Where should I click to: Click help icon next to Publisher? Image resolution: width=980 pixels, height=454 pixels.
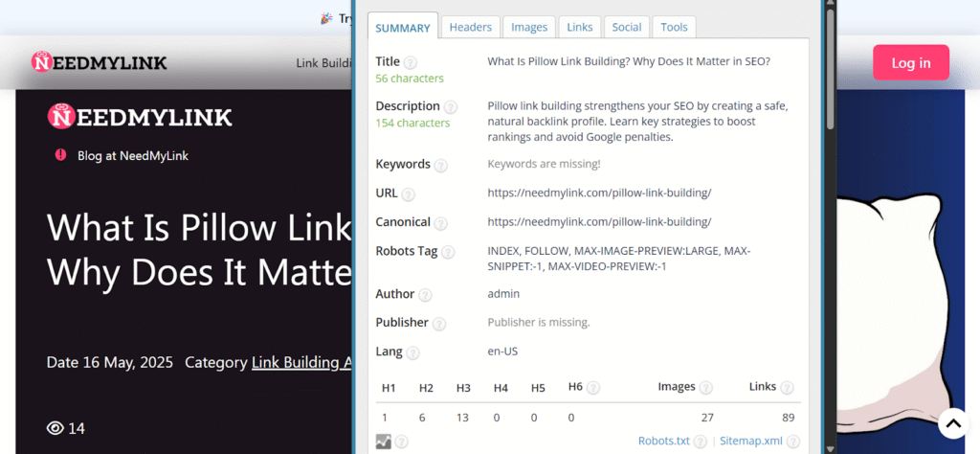click(439, 324)
